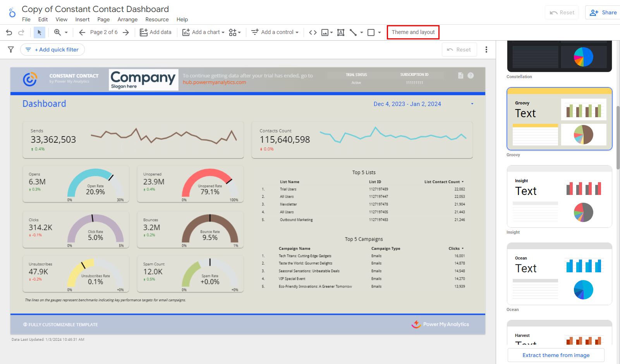The width and height of the screenshot is (620, 364).
Task: Click the Share button
Action: coord(603,12)
